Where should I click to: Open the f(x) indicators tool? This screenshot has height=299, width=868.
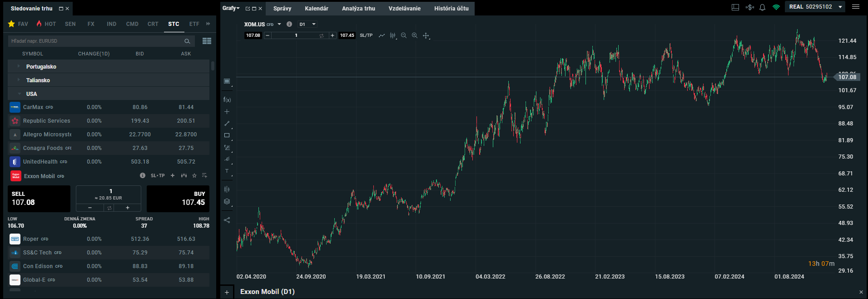pyautogui.click(x=227, y=100)
